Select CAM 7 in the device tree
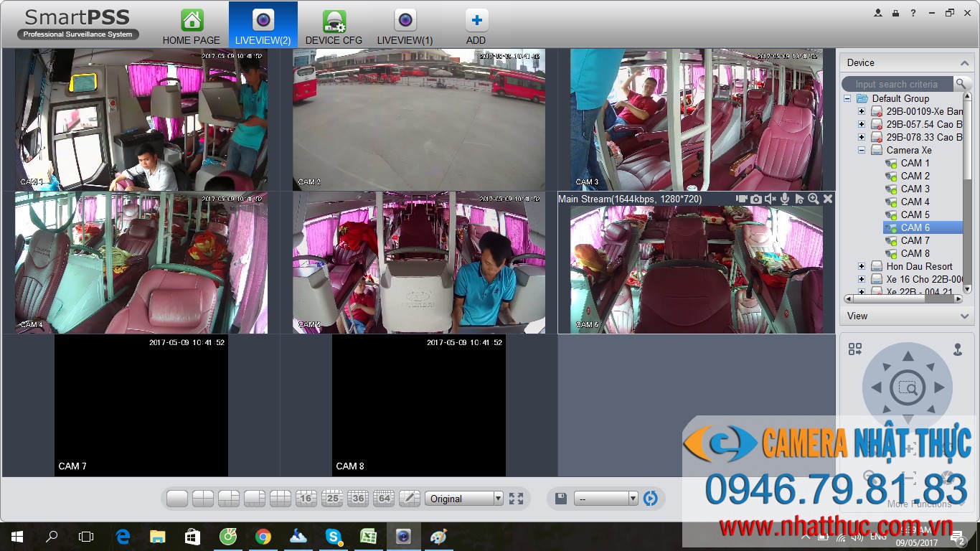The image size is (980, 551). click(915, 240)
